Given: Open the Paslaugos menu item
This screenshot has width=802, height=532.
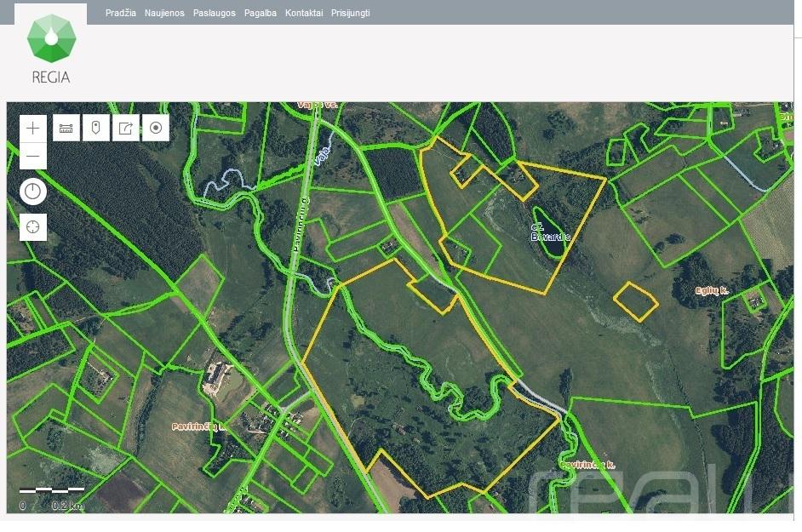Looking at the screenshot, I should (215, 13).
